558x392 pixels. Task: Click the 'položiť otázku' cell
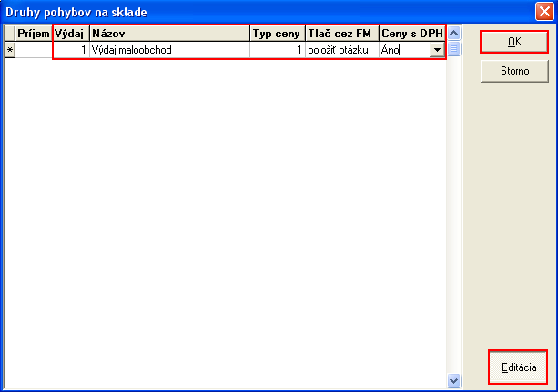coord(342,50)
